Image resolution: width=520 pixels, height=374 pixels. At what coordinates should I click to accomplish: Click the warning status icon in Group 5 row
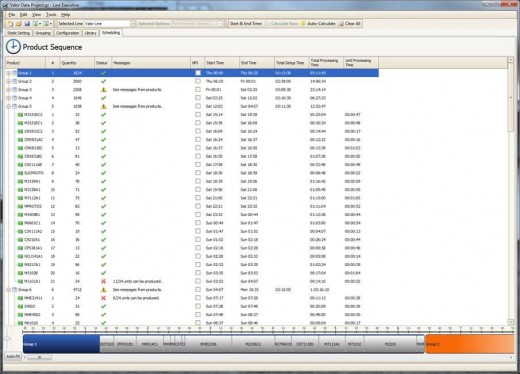103,106
